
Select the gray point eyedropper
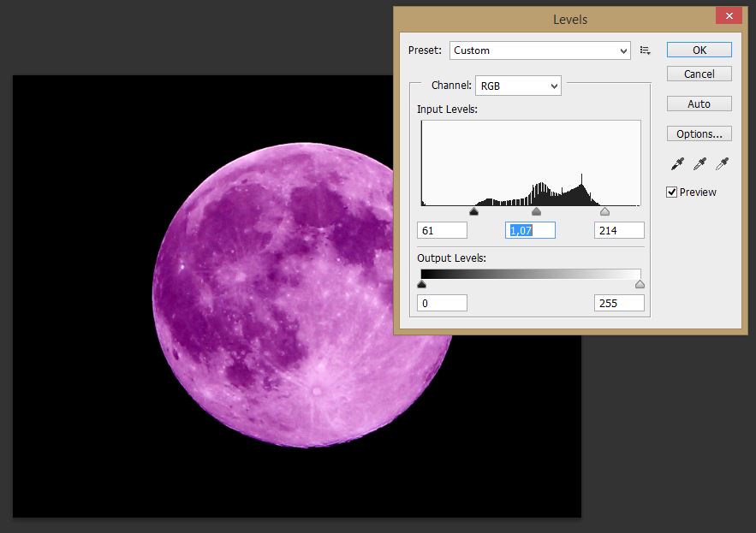pos(699,163)
